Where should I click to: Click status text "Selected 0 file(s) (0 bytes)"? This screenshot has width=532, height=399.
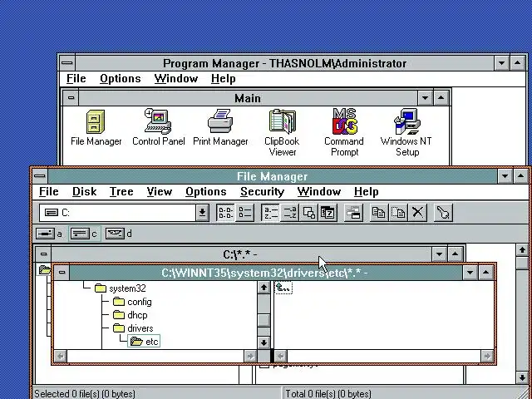coord(85,393)
